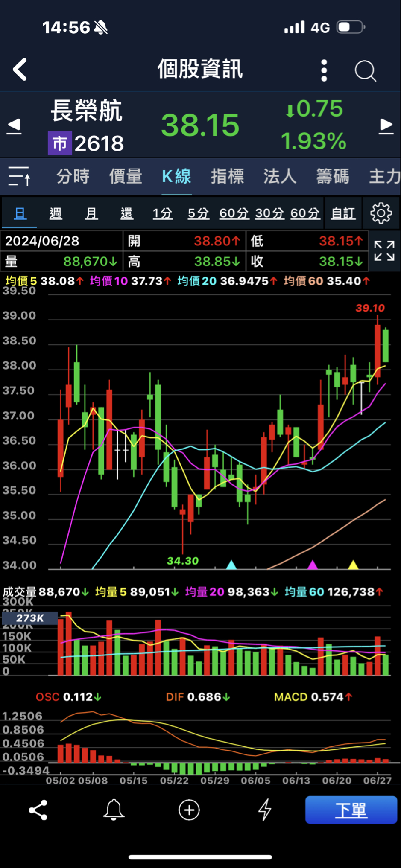The height and width of the screenshot is (868, 401).
Task: Open the 指標 tab
Action: coord(227,176)
